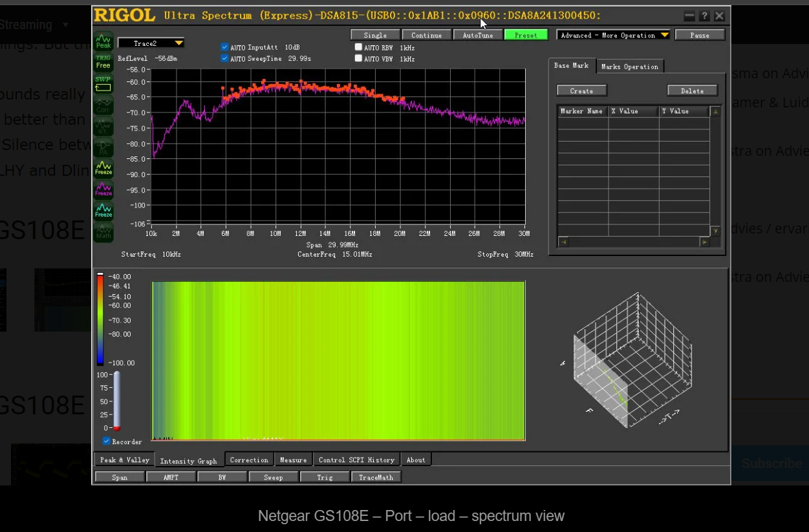Click the Single sweep button
This screenshot has height=532, width=809.
pos(375,36)
